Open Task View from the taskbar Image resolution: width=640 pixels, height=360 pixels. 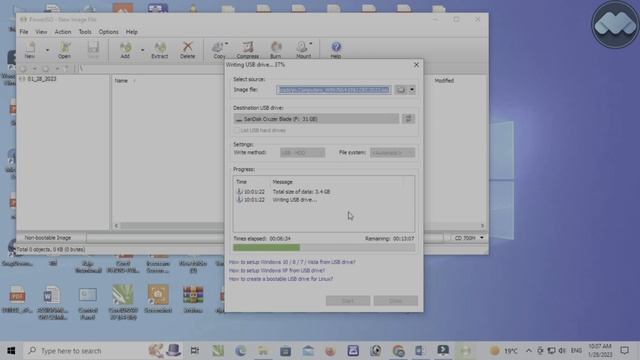point(195,351)
